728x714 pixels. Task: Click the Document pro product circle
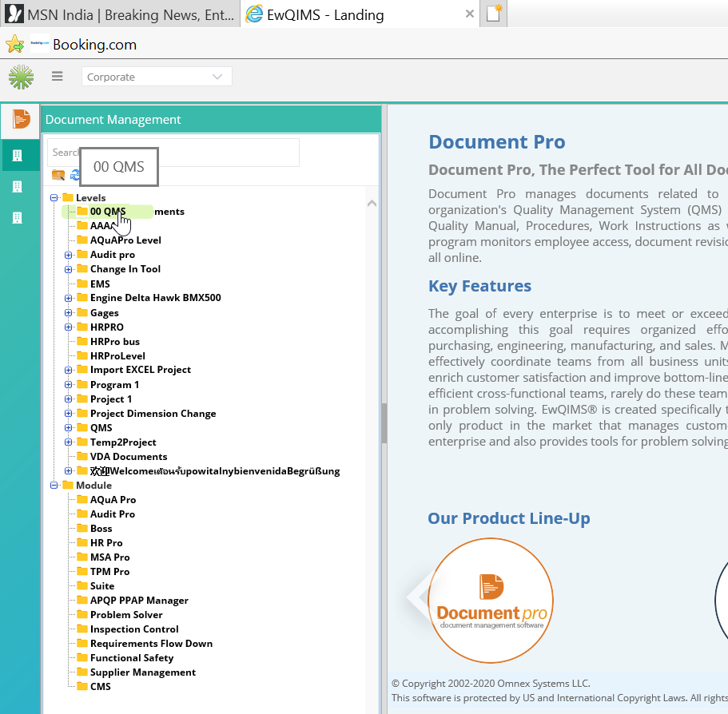tap(491, 601)
